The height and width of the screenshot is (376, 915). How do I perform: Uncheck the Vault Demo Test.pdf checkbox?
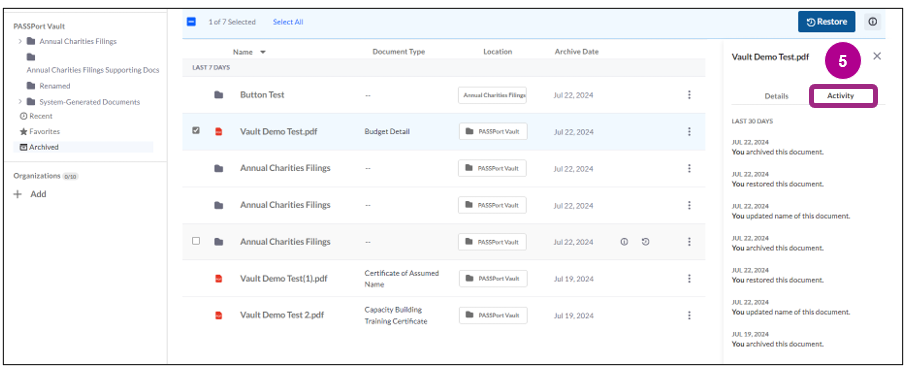196,131
